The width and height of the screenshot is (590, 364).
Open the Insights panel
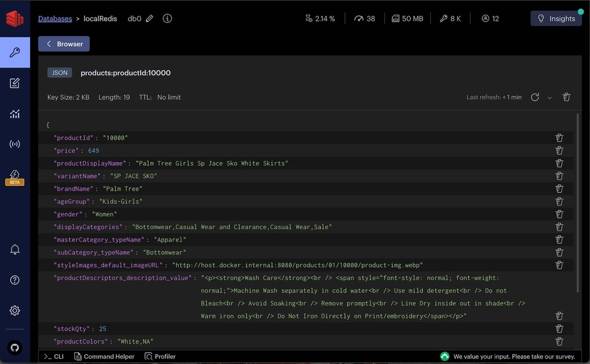click(x=556, y=17)
